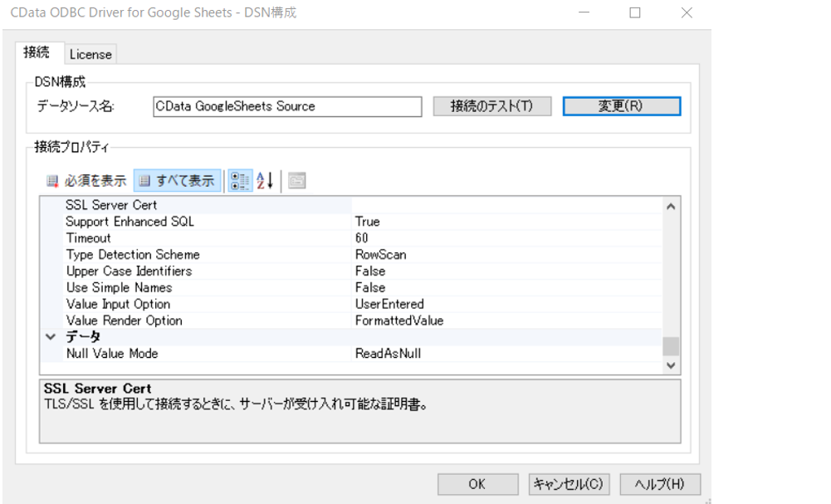Screen dimensions: 831x504
Task: Select the Upper Case Identifiers property
Action: pos(129,271)
